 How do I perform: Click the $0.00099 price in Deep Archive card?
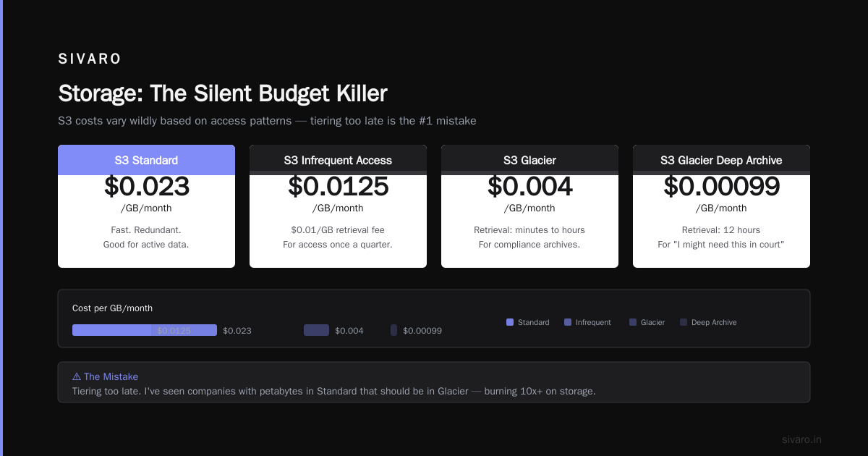click(721, 187)
